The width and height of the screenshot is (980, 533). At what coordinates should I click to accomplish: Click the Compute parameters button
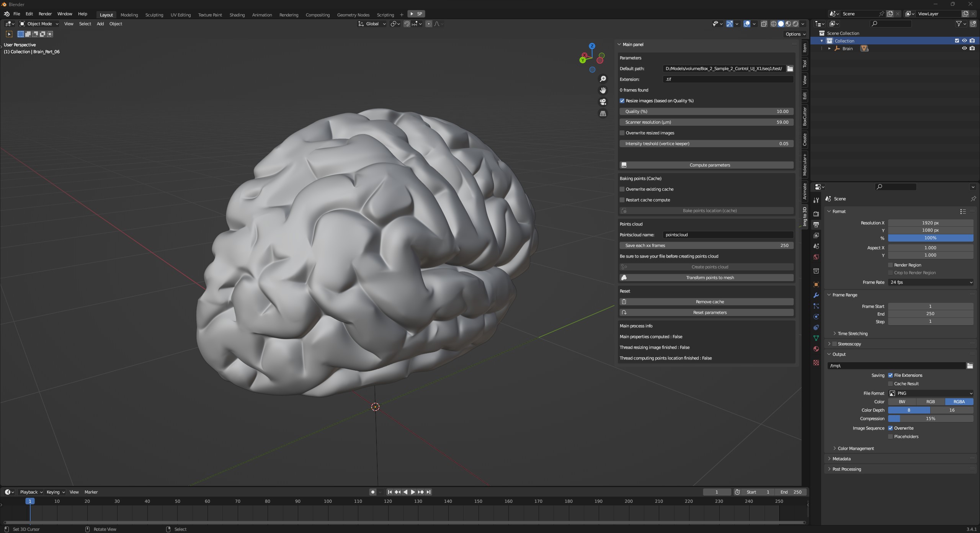click(x=707, y=165)
